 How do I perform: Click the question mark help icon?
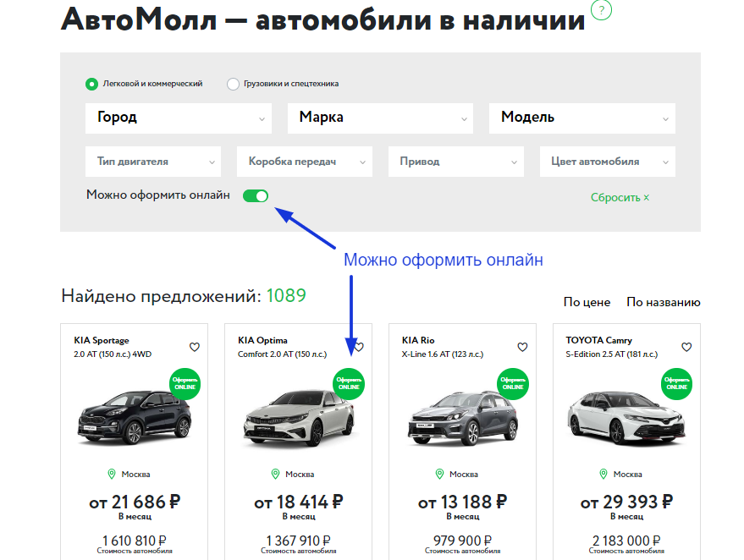[x=601, y=10]
